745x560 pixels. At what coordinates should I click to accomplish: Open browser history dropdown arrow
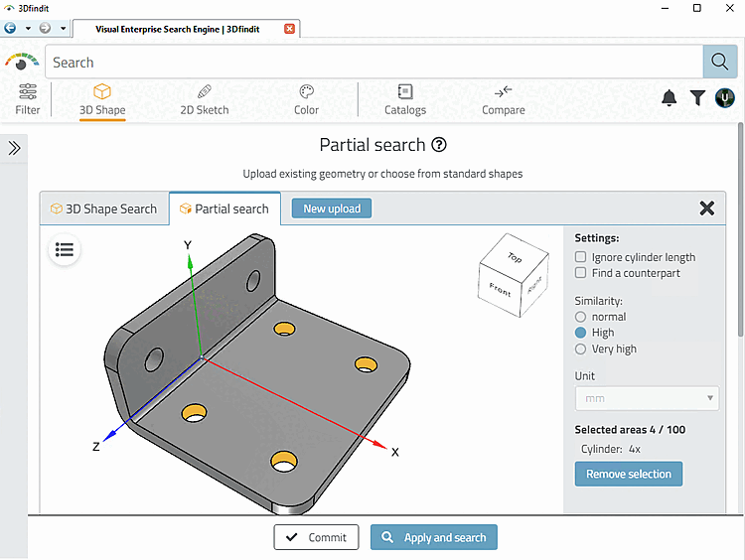[x=63, y=28]
